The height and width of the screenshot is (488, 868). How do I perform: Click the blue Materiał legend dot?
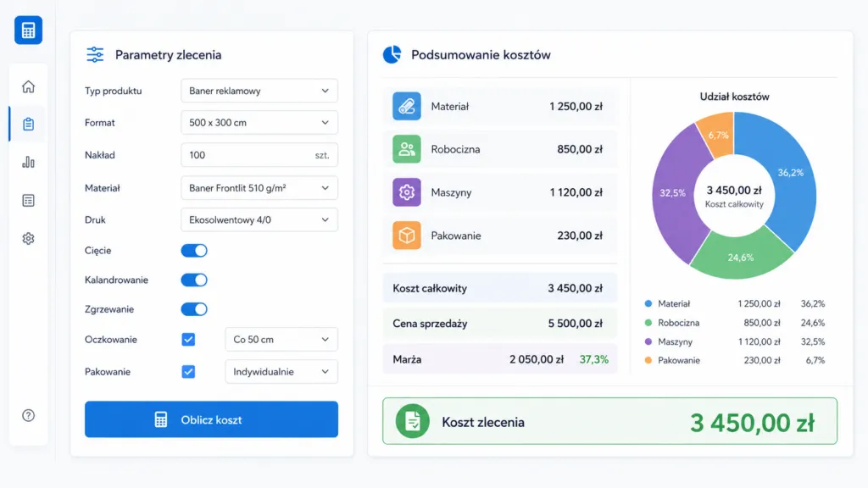(648, 304)
